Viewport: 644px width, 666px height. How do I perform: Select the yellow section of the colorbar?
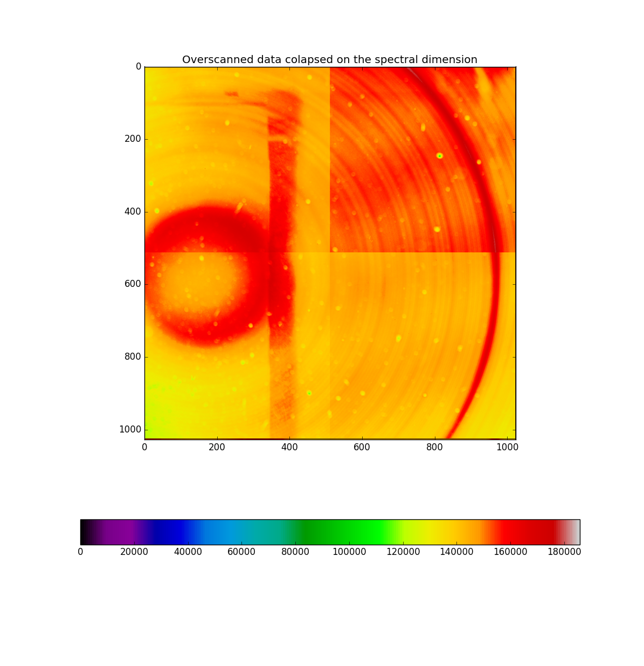[x=442, y=532]
